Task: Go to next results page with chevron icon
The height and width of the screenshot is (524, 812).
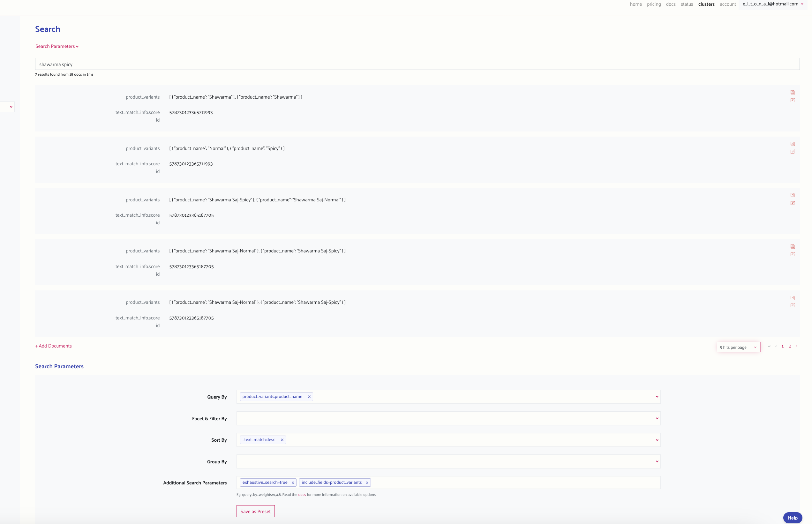Action: 796,346
